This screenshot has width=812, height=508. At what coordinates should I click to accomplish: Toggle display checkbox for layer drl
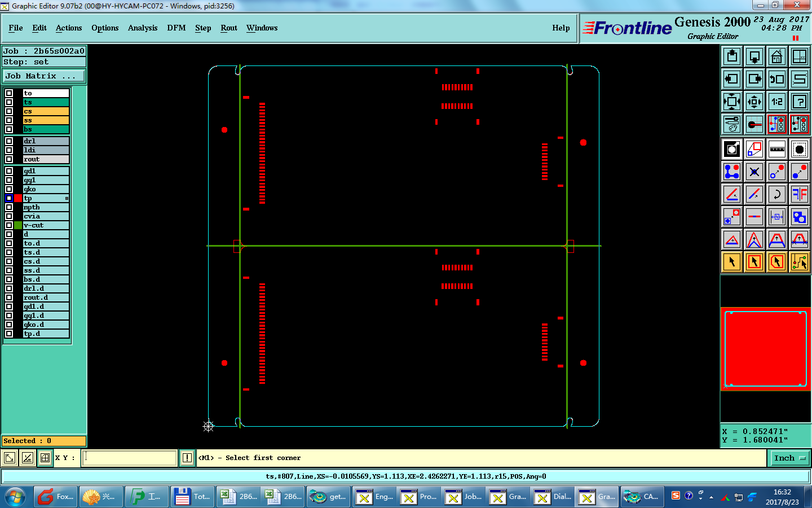[x=9, y=141]
